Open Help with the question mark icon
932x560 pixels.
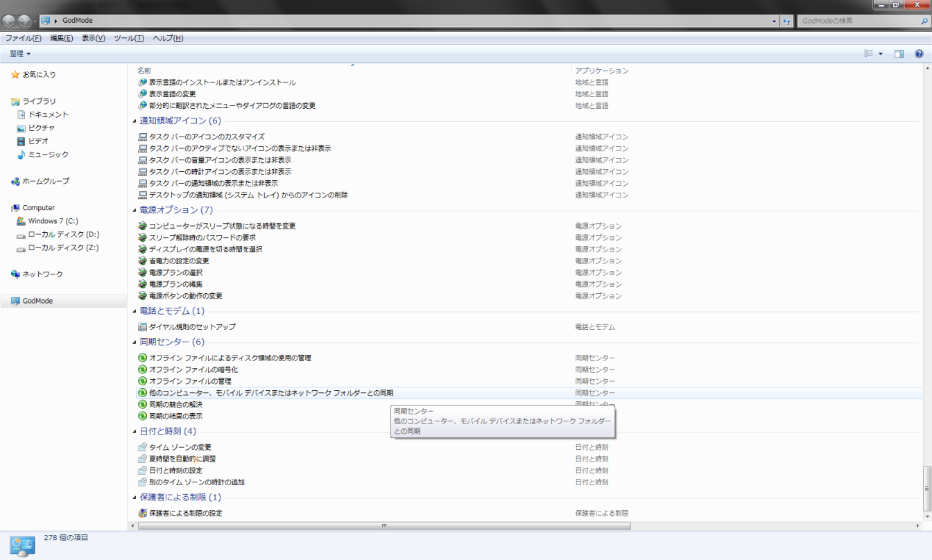pos(919,53)
